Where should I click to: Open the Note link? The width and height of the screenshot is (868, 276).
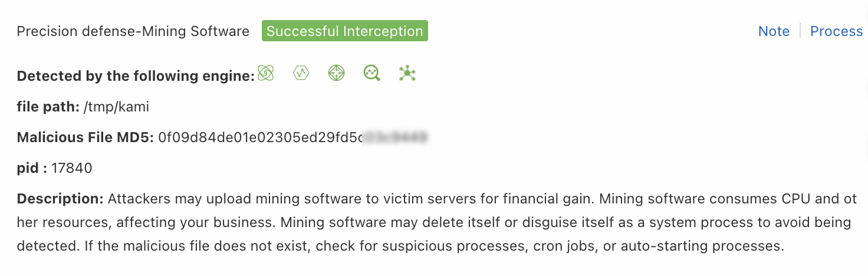coord(774,31)
